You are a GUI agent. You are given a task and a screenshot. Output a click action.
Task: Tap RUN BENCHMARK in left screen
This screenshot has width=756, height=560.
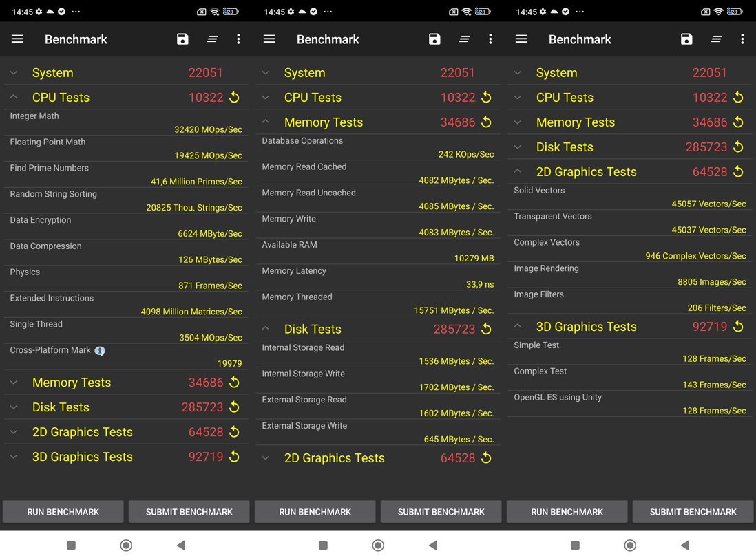[x=63, y=511]
